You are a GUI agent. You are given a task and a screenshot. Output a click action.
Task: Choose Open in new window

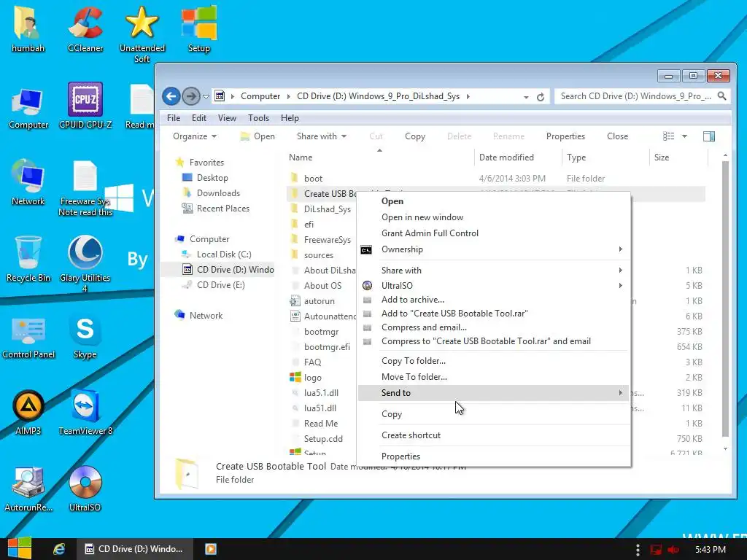pyautogui.click(x=493, y=217)
